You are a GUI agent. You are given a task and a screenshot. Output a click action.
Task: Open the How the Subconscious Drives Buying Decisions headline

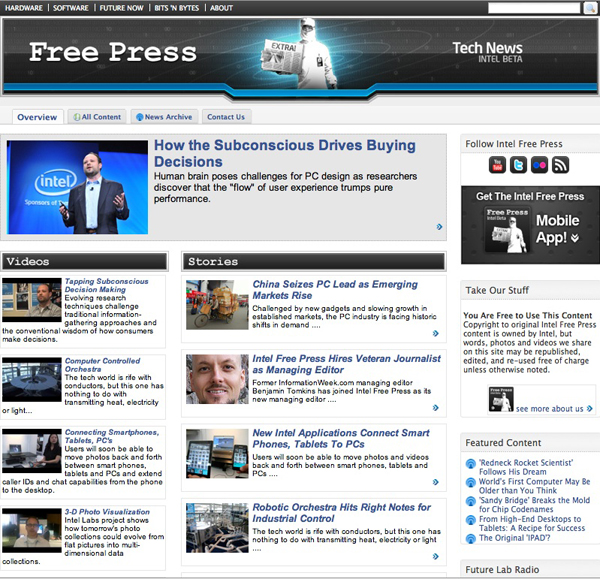(285, 153)
